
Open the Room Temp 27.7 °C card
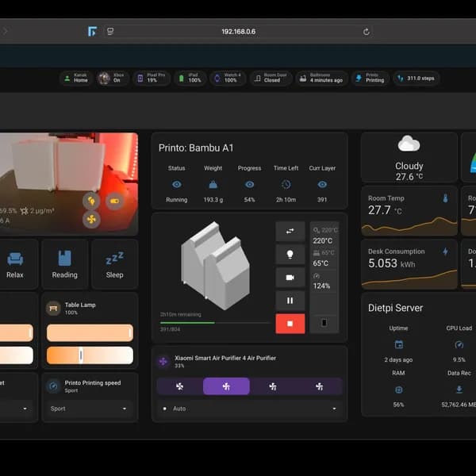click(409, 211)
